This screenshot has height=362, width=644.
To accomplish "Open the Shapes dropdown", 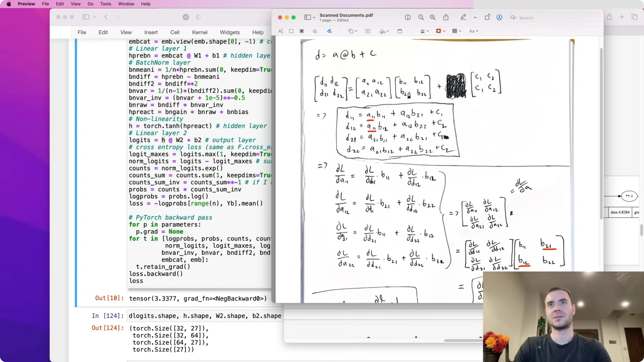I will point(352,31).
